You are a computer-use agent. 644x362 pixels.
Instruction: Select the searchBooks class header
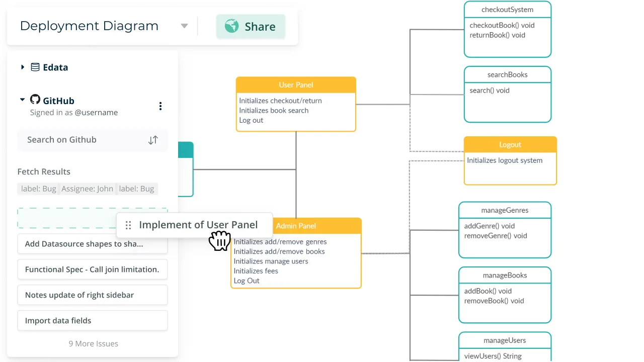508,74
